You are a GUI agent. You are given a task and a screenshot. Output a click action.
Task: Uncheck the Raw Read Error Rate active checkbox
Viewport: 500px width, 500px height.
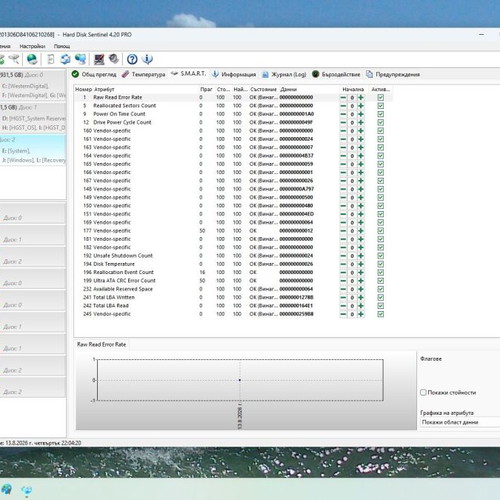coord(380,97)
